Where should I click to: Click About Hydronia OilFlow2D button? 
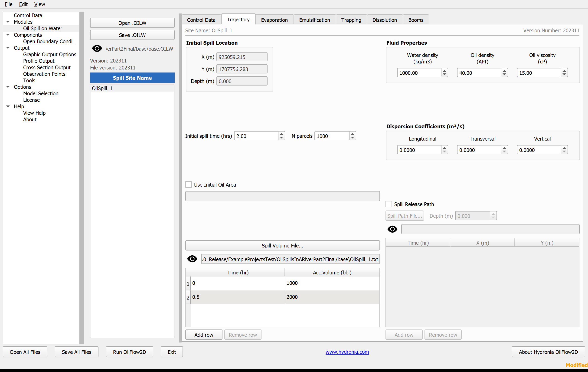click(x=548, y=352)
